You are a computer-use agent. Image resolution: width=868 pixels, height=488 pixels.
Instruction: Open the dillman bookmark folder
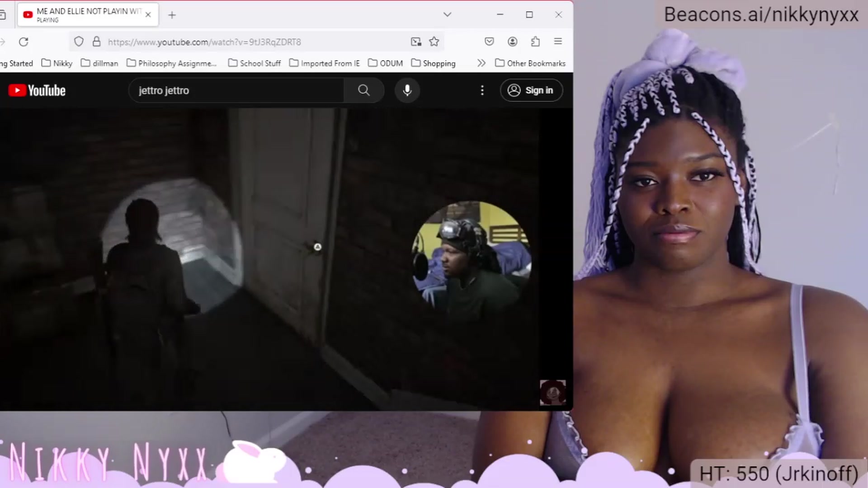pos(99,63)
